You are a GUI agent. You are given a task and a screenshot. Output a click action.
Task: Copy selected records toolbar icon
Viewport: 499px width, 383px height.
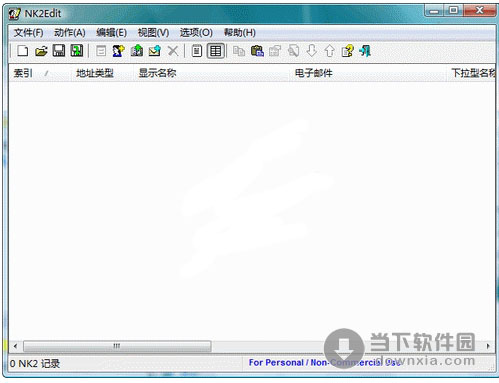coord(239,51)
